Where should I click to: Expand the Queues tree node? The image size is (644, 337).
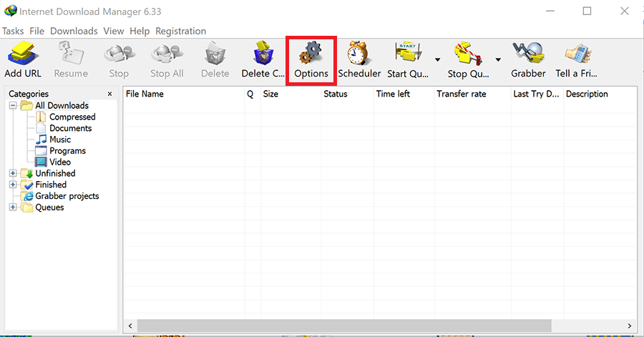[13, 207]
